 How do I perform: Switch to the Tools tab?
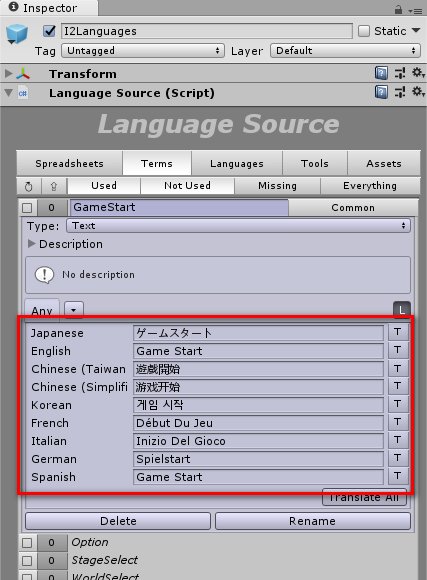click(x=315, y=163)
